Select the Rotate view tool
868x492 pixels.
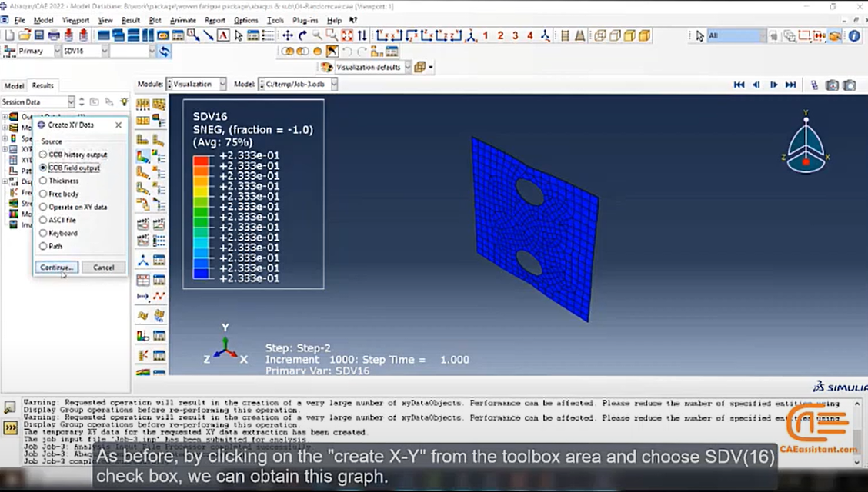[302, 36]
